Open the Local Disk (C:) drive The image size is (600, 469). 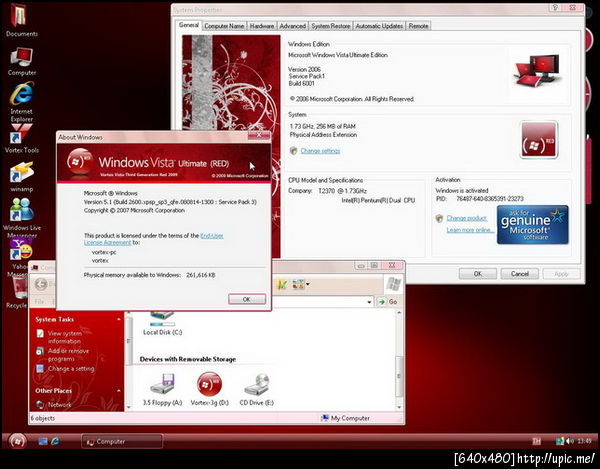pos(163,324)
